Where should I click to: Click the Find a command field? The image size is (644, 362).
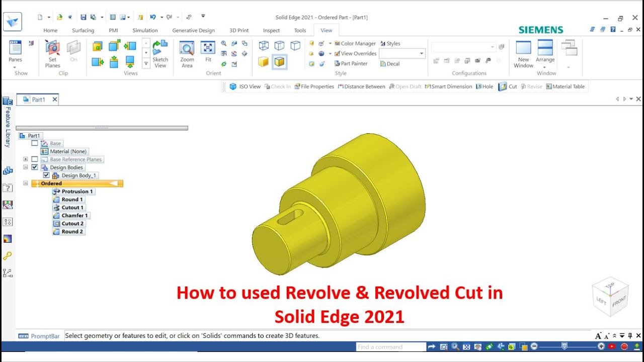(x=391, y=346)
